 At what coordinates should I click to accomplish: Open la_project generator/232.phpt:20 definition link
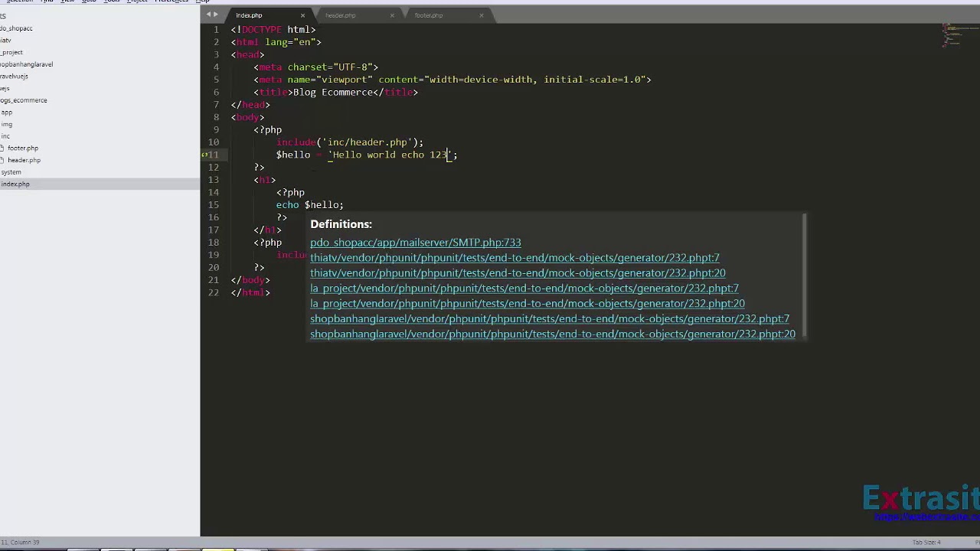point(528,304)
